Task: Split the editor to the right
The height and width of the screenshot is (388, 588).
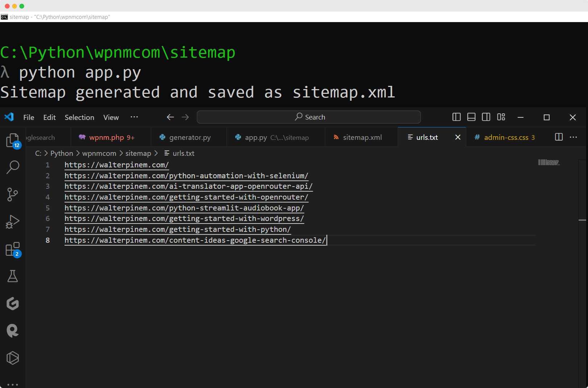Action: (x=559, y=137)
